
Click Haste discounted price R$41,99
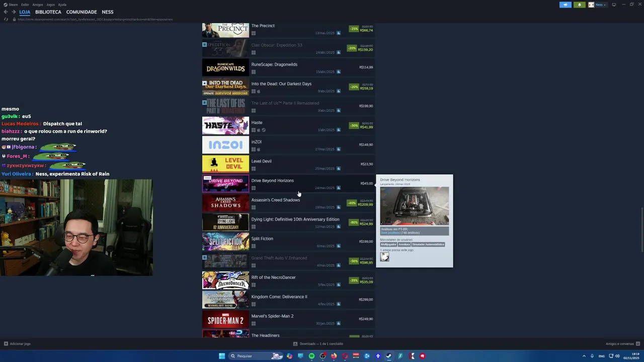click(x=366, y=127)
